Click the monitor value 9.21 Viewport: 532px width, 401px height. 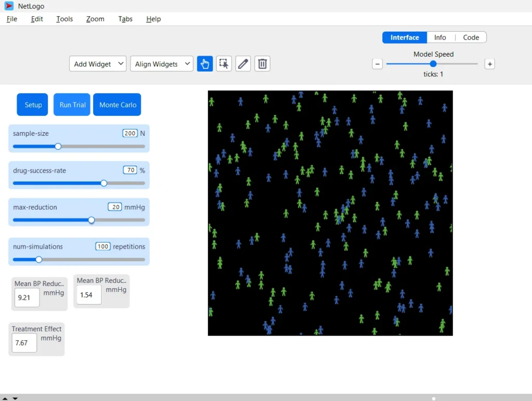pyautogui.click(x=27, y=297)
